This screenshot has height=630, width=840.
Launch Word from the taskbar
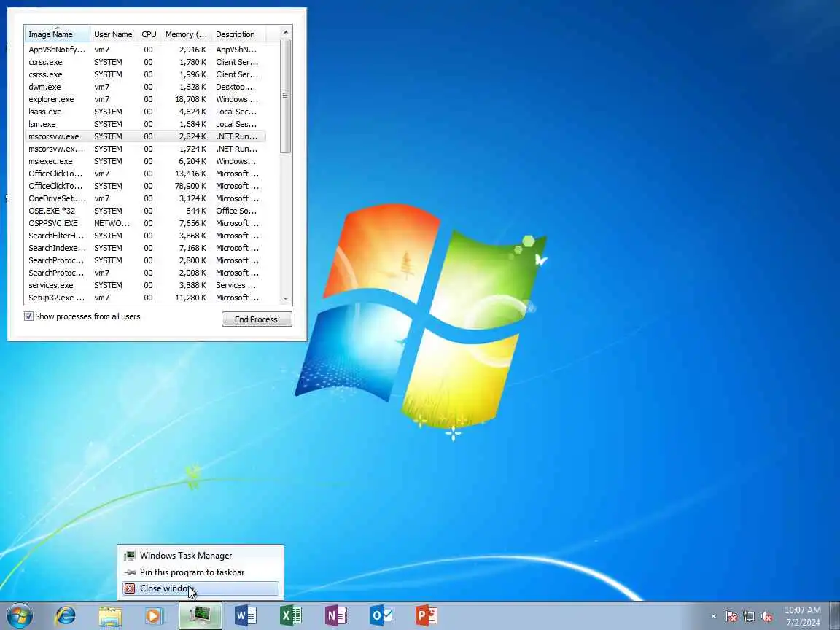click(245, 616)
